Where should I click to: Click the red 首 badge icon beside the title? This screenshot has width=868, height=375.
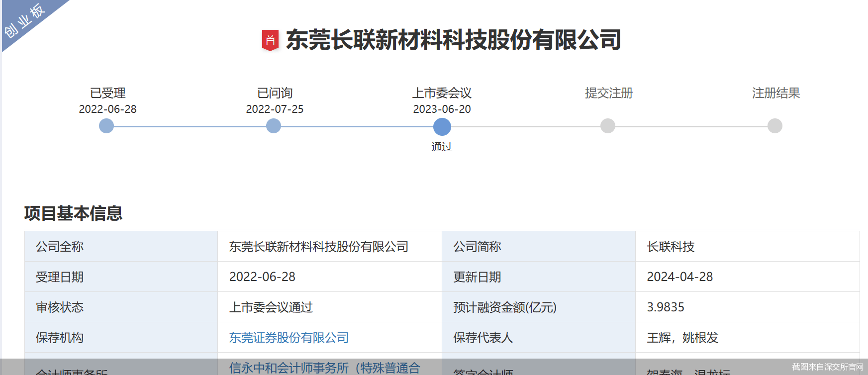(270, 40)
